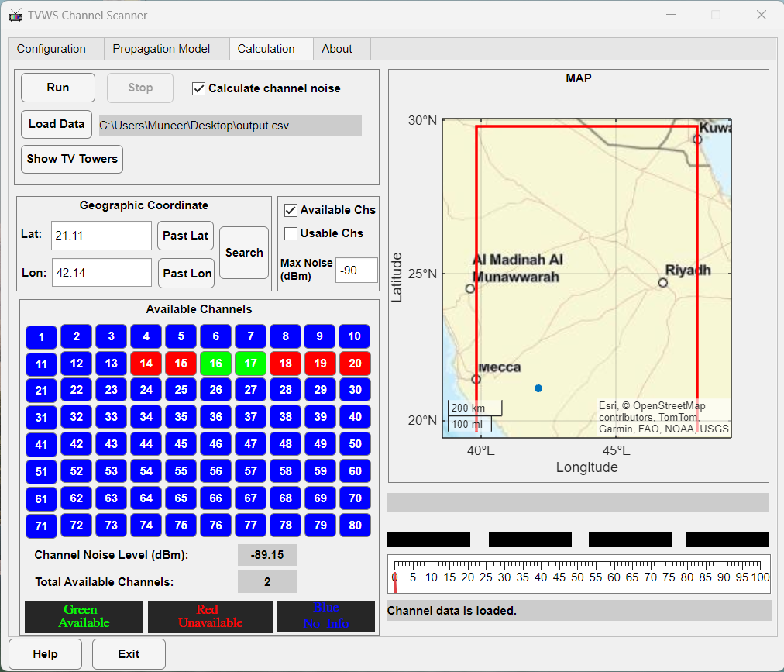Click red unavailable channel 14
The height and width of the screenshot is (672, 784).
pyautogui.click(x=146, y=364)
